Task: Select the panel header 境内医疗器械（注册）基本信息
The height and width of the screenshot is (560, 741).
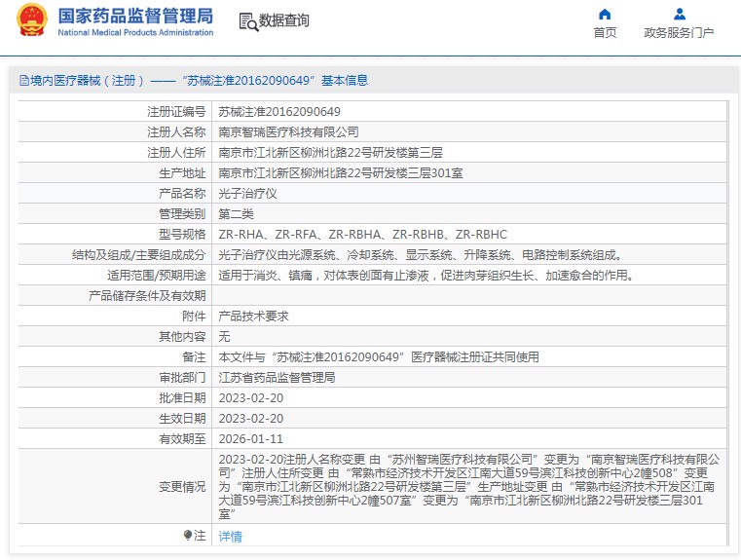Action: (194, 80)
